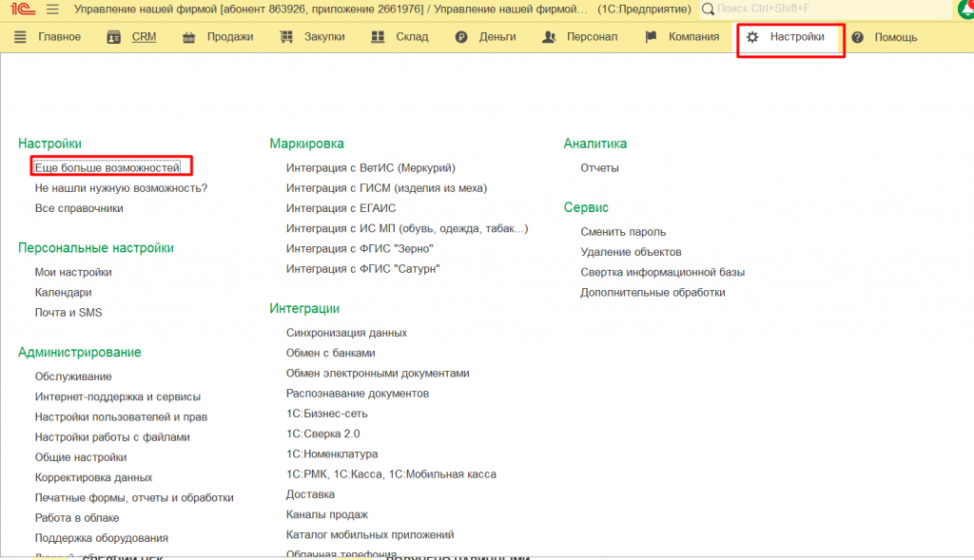This screenshot has height=560, width=974.
Task: Open Интеграция с ВетИС (Меркурий)
Action: point(371,167)
